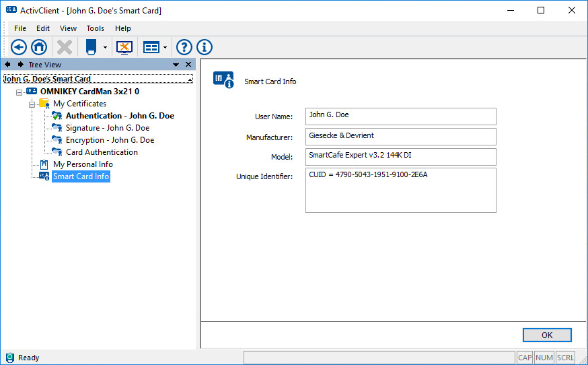This screenshot has height=365, width=588.
Task: Close the Tree View panel
Action: coord(188,65)
